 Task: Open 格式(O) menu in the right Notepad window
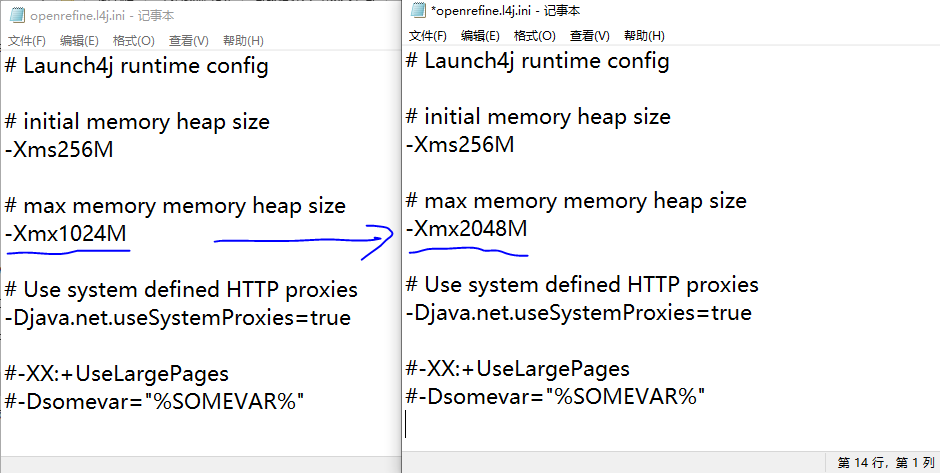coord(535,36)
